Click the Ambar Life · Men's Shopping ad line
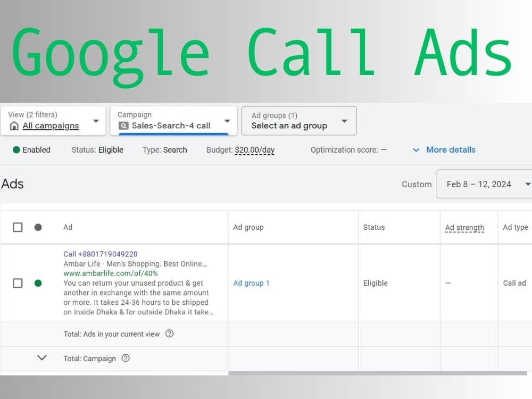This screenshot has height=399, width=532. point(135,264)
